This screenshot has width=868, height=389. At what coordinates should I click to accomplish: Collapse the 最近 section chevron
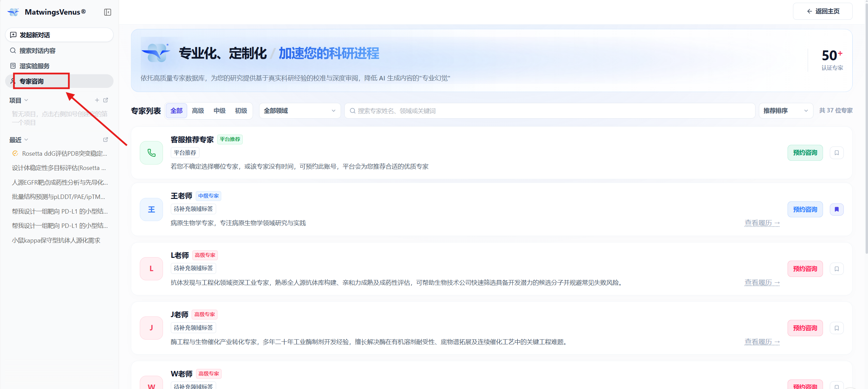point(27,140)
